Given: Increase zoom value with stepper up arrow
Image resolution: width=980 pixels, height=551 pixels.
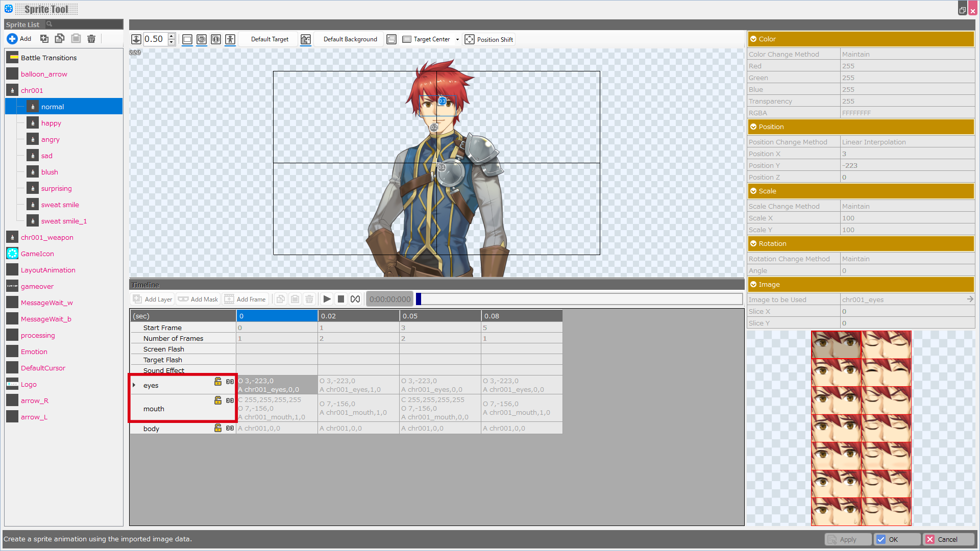Looking at the screenshot, I should point(171,36).
